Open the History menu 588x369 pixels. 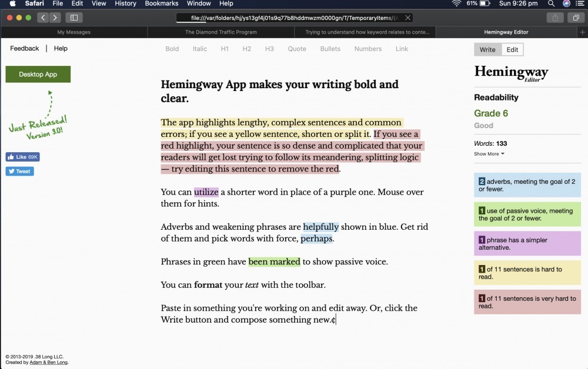[x=125, y=4]
